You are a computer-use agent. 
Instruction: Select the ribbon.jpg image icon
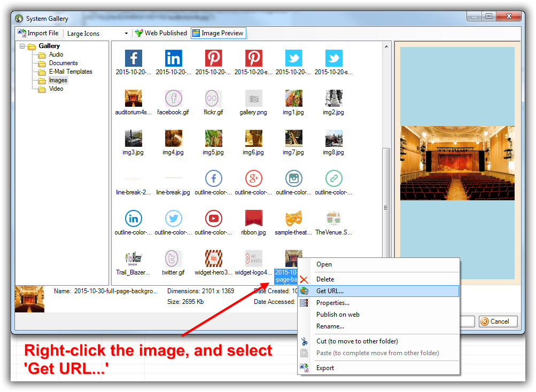tap(253, 219)
